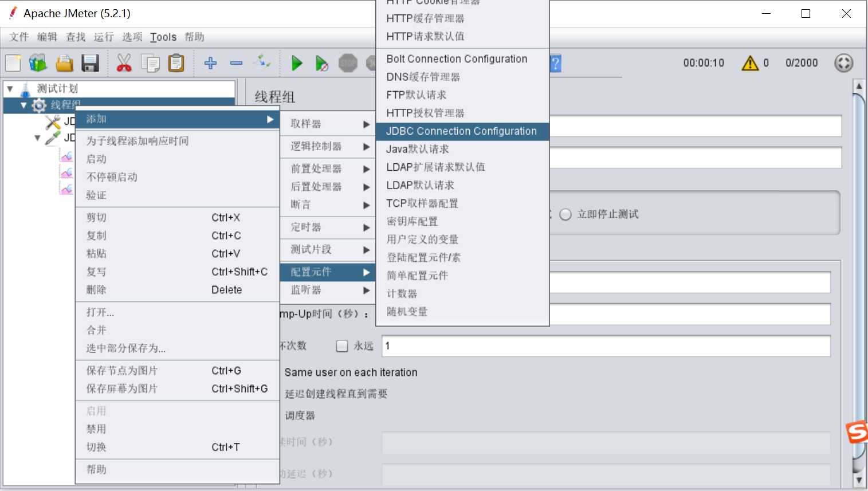The height and width of the screenshot is (491, 868).
Task: Choose 用户定义的变量 config element
Action: pos(462,239)
